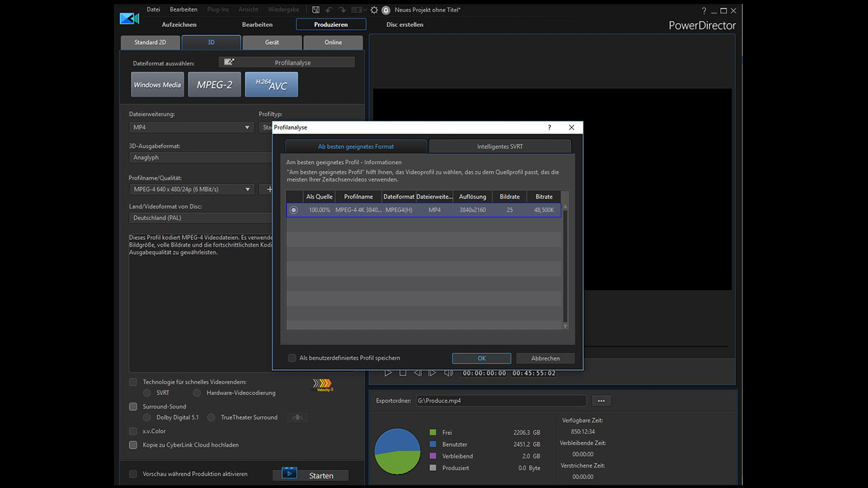
Task: Click the notification bell icon
Action: coord(386,10)
